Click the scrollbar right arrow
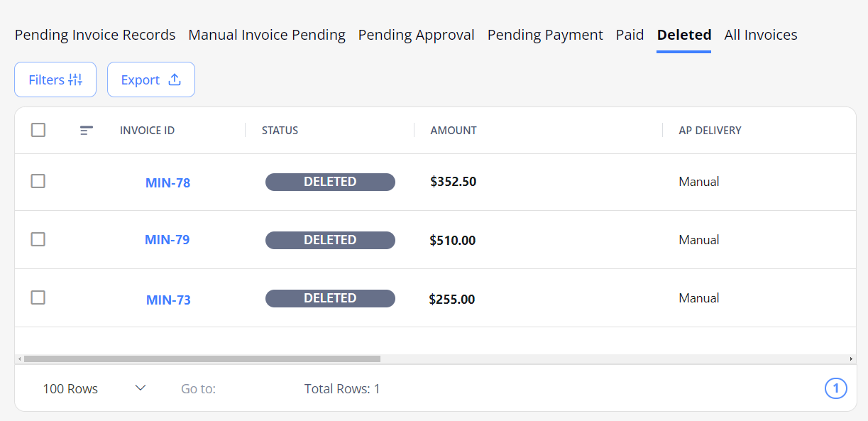868x421 pixels. (x=851, y=359)
